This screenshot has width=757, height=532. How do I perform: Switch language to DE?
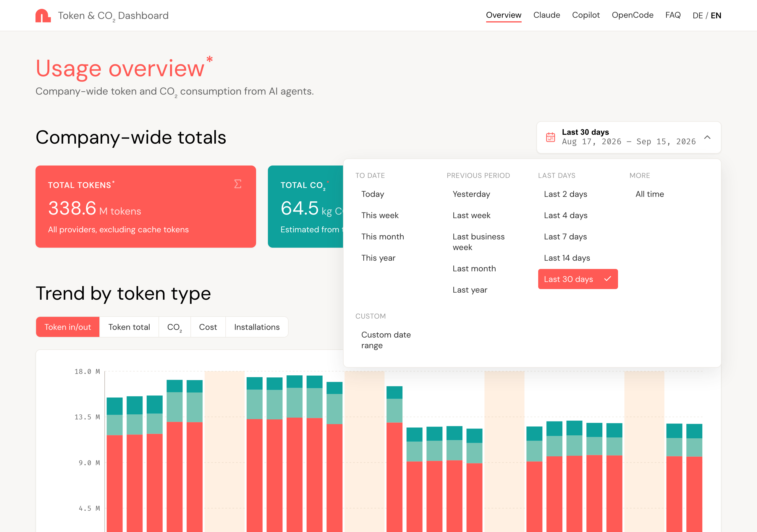(x=698, y=15)
